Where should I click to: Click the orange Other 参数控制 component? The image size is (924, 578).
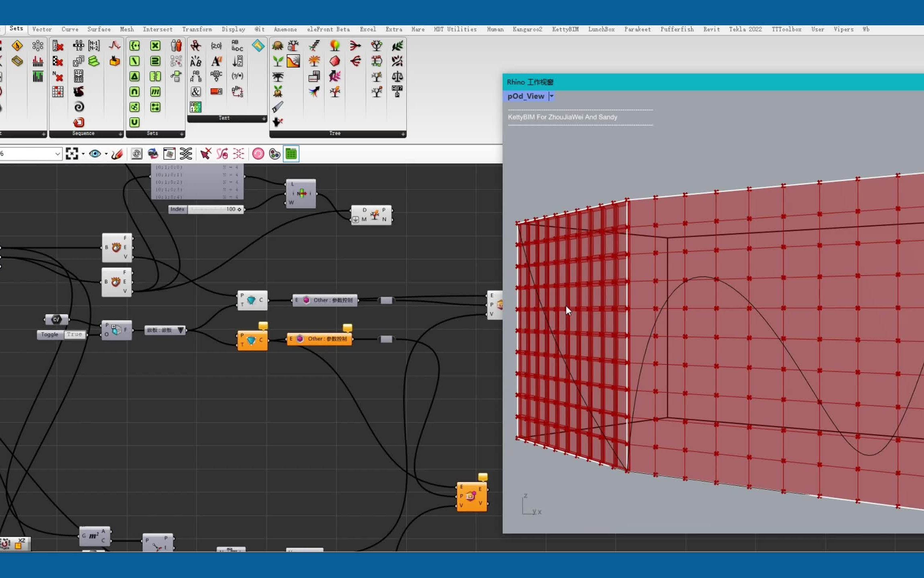point(320,339)
